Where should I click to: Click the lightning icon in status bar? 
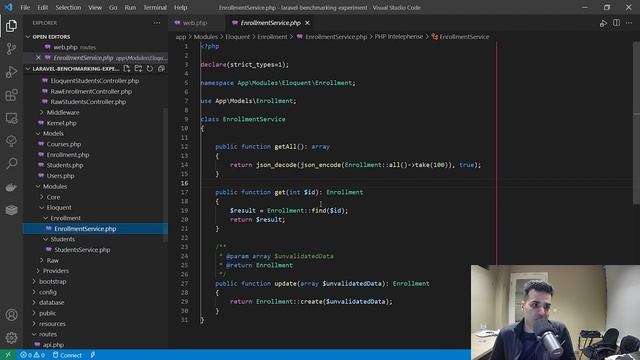(93, 355)
